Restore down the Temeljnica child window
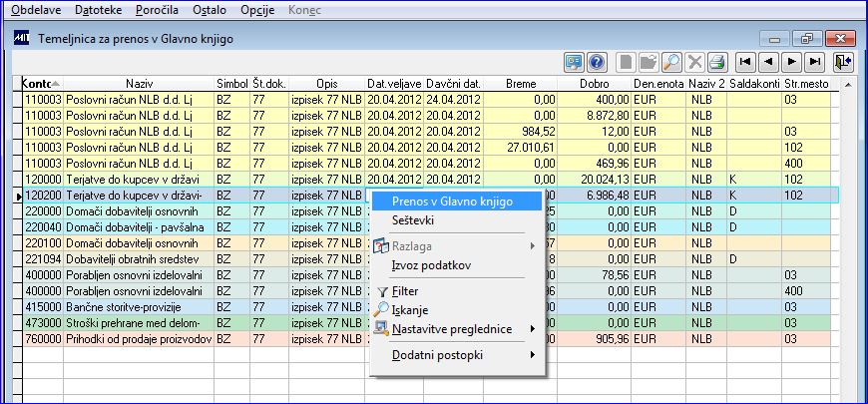Viewport: 868px width, 404px height. (x=807, y=39)
